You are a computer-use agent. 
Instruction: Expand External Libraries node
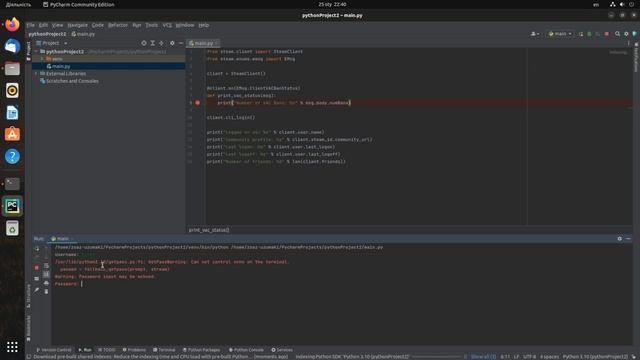[36, 73]
